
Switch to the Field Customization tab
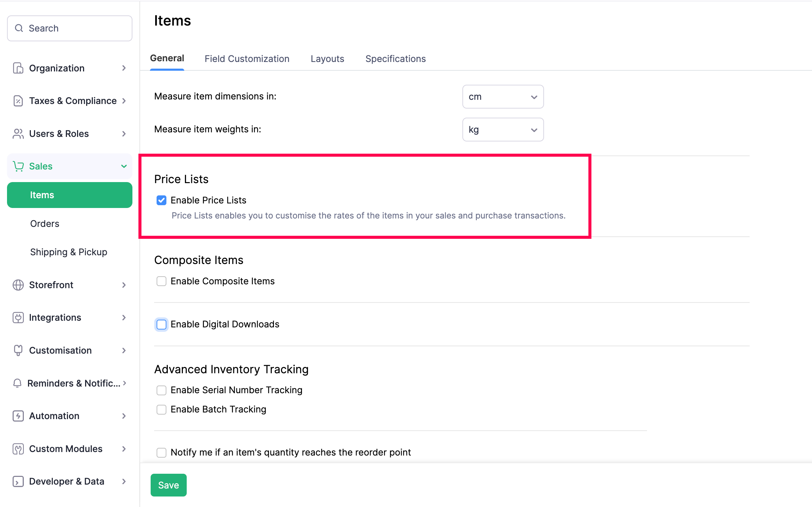(247, 58)
